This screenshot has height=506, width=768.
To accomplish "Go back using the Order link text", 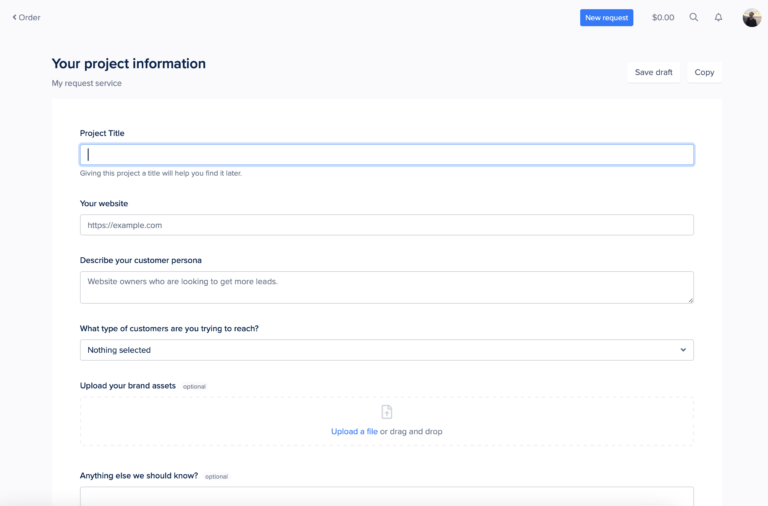I will point(29,17).
